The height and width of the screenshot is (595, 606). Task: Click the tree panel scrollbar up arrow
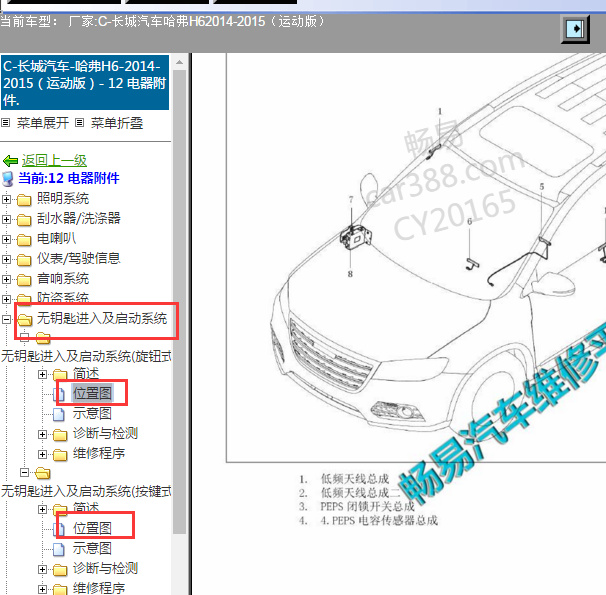[x=179, y=62]
